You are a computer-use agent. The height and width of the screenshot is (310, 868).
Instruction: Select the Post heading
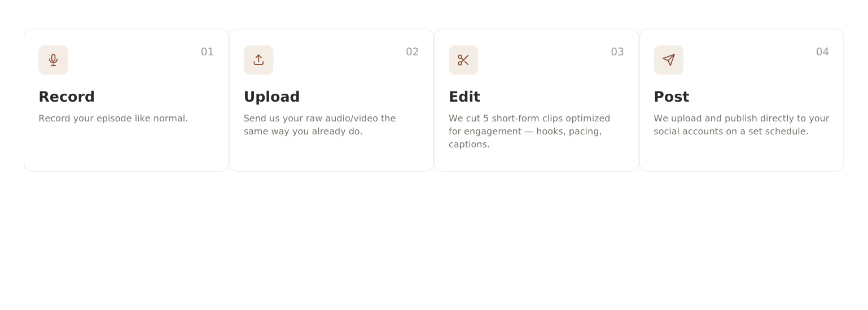coord(671,97)
